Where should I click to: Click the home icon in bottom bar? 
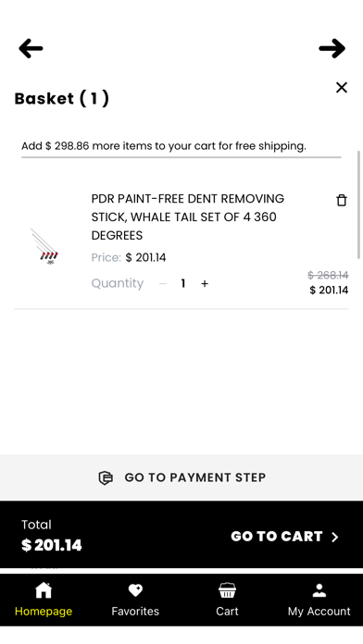tap(44, 590)
